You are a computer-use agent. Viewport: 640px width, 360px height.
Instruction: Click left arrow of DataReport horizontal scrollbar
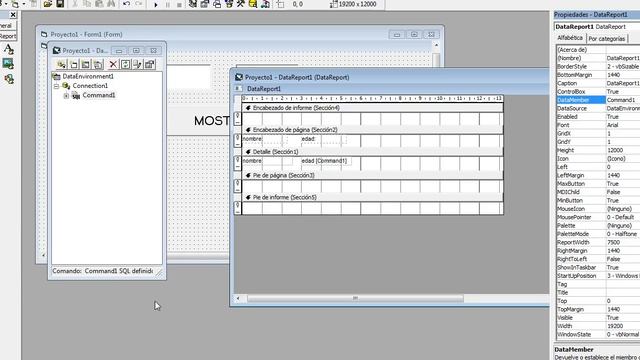238,298
